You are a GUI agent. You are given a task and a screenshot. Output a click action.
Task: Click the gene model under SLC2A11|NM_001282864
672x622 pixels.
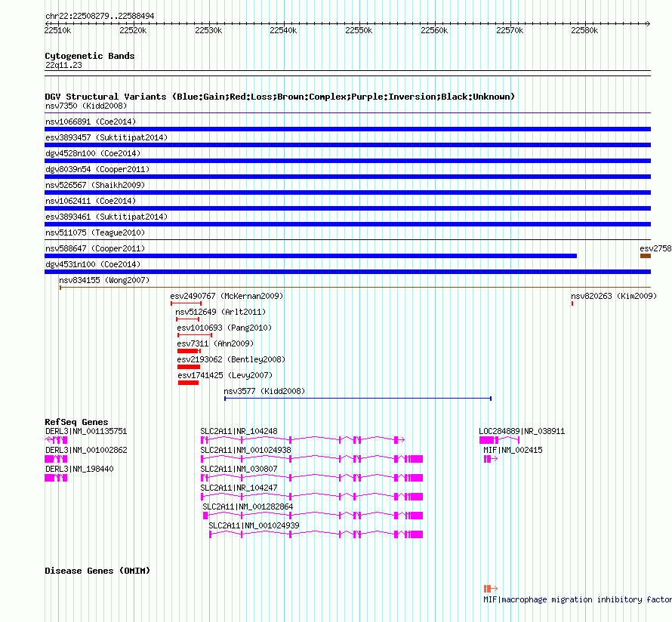coord(313,516)
